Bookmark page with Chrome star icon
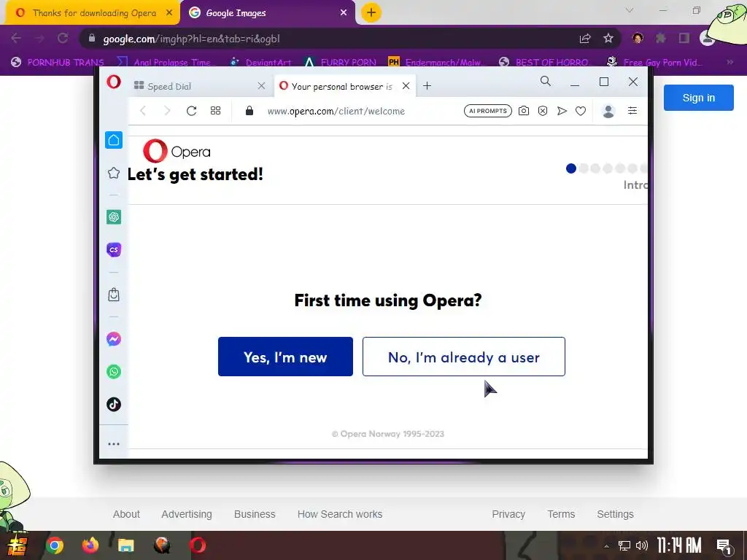This screenshot has width=747, height=560. (608, 39)
